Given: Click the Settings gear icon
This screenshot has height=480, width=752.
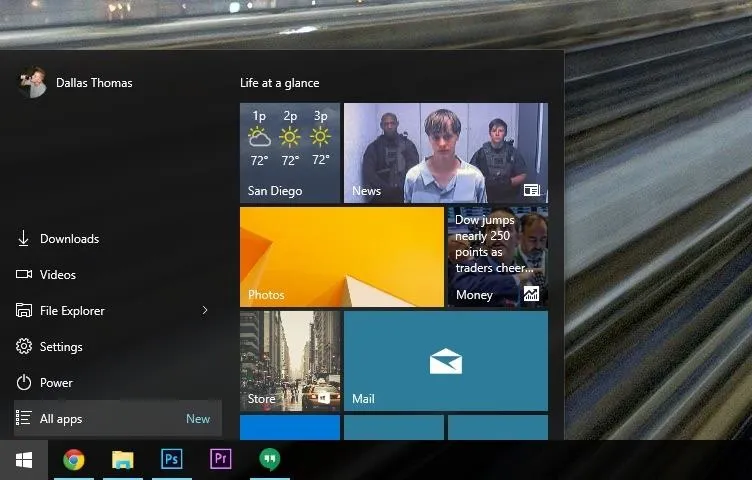Looking at the screenshot, I should (24, 346).
